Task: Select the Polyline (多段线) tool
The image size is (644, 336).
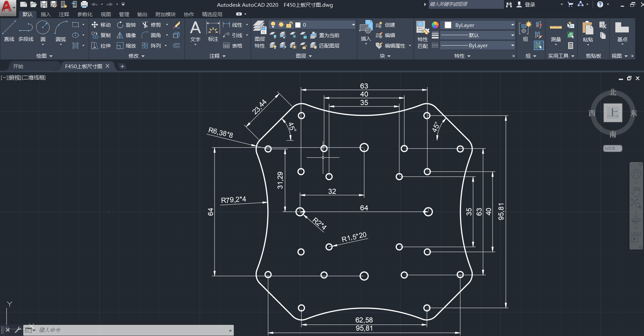Action: coord(26,31)
